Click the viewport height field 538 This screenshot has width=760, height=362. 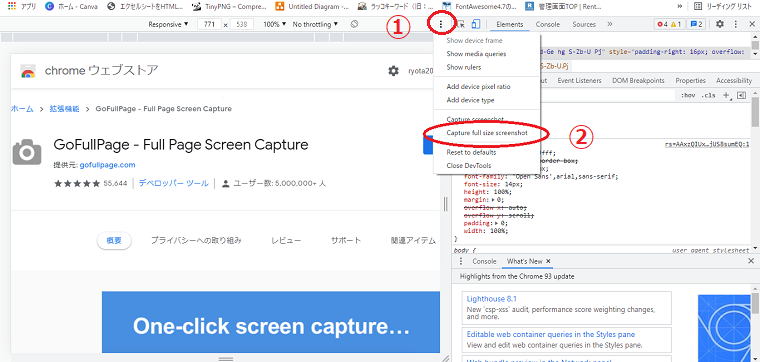(242, 24)
